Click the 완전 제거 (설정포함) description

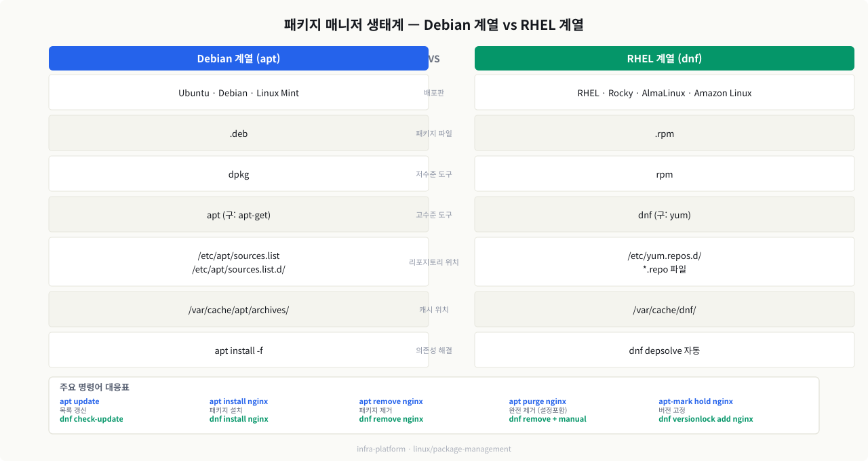pyautogui.click(x=538, y=410)
